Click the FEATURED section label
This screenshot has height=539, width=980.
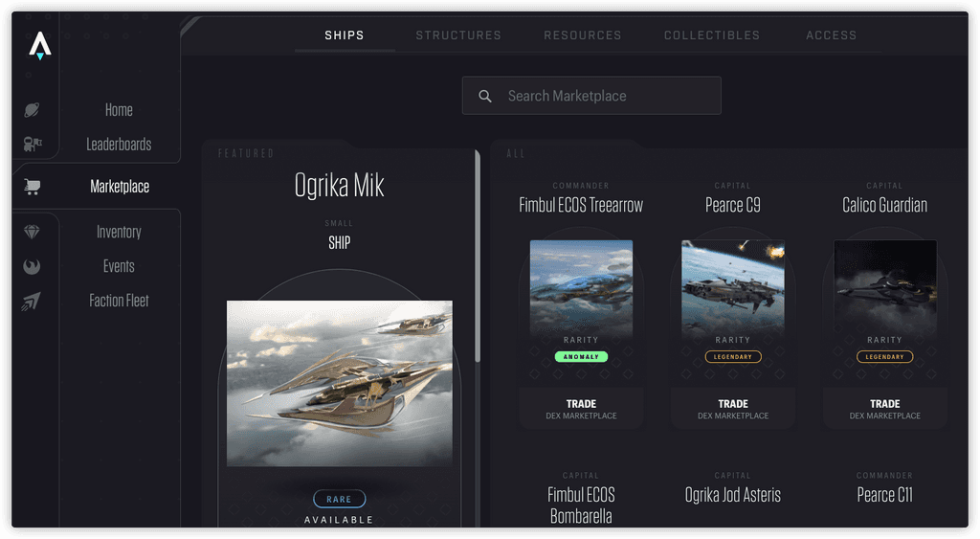(x=246, y=154)
